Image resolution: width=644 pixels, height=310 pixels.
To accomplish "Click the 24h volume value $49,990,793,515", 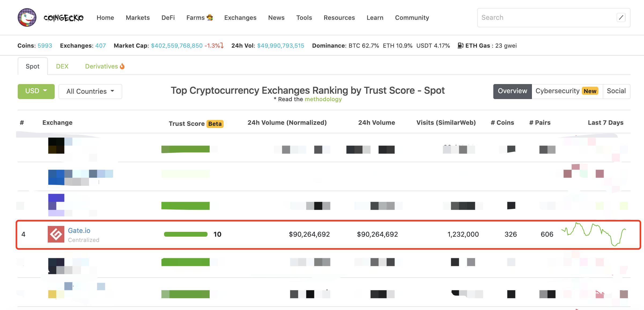I will point(281,46).
